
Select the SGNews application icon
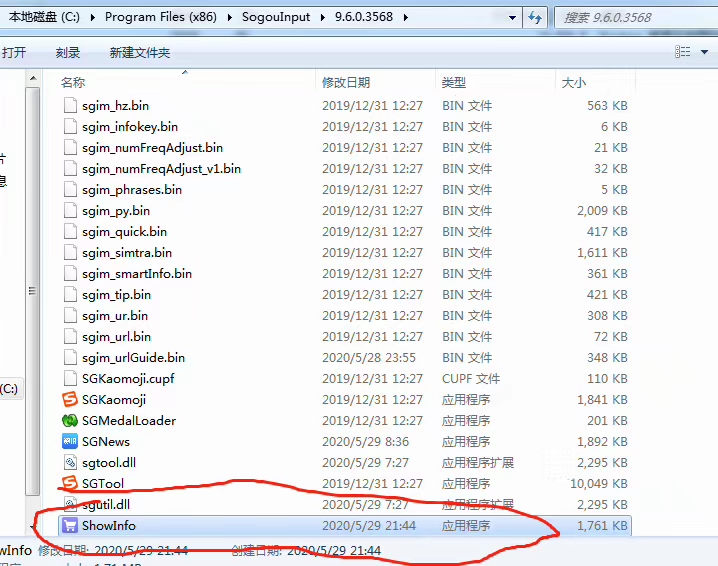pyautogui.click(x=70, y=442)
